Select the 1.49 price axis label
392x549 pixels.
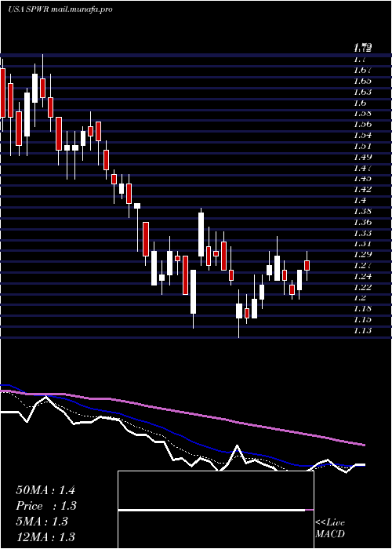click(x=362, y=157)
